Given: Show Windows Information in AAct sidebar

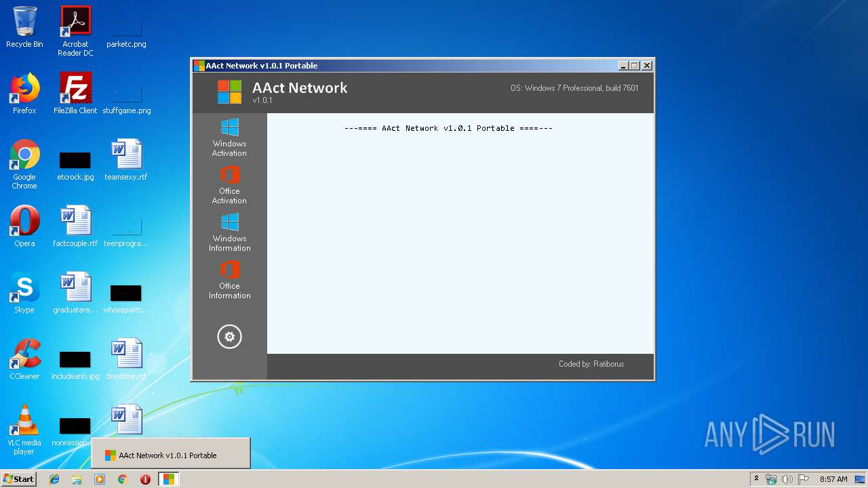Looking at the screenshot, I should tap(229, 232).
